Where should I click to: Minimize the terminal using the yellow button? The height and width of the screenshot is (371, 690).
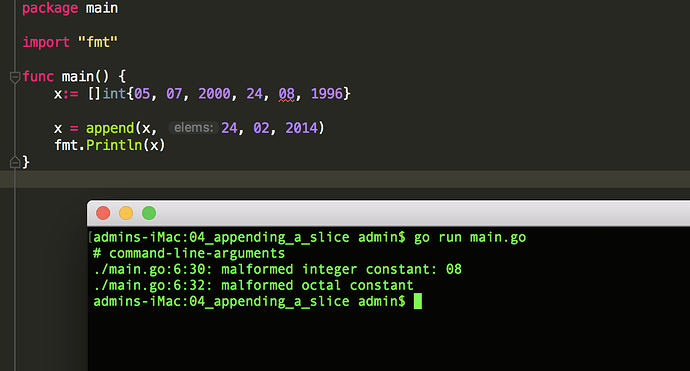[126, 213]
